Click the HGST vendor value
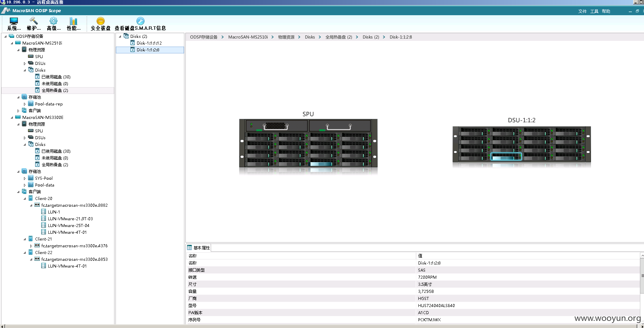This screenshot has width=644, height=328. (x=423, y=298)
